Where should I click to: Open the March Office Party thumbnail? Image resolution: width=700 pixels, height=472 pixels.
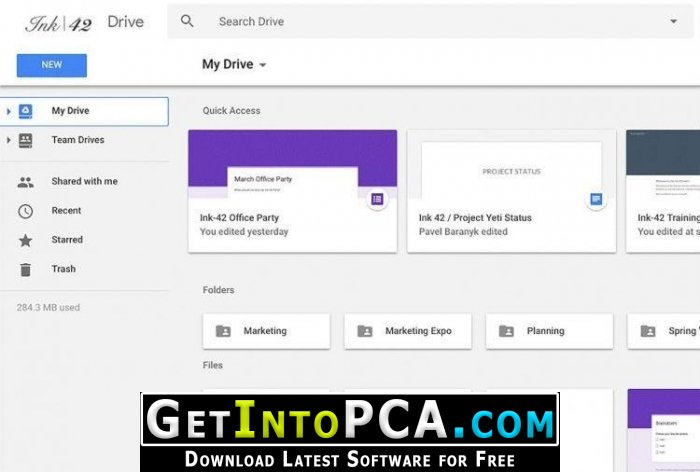pos(292,164)
